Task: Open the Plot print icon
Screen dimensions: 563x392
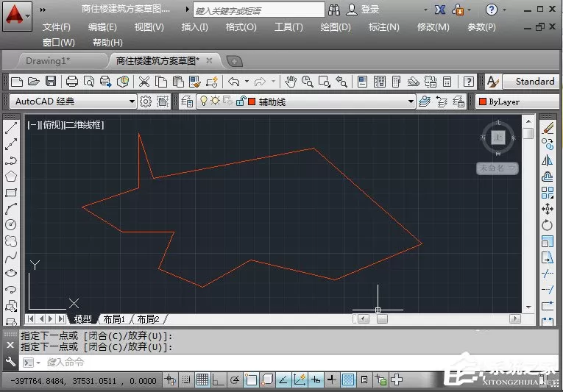Action: [x=72, y=82]
